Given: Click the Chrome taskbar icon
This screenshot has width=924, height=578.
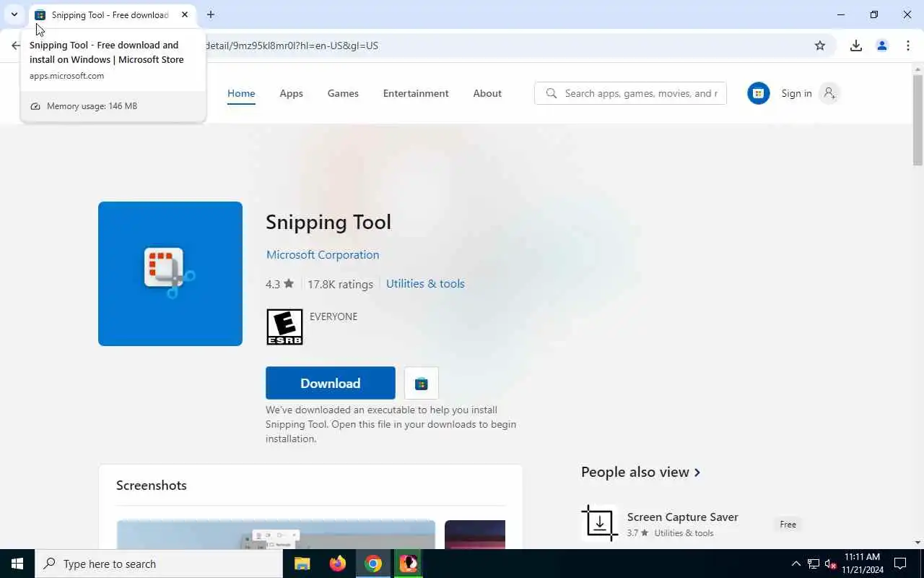Looking at the screenshot, I should click(373, 564).
